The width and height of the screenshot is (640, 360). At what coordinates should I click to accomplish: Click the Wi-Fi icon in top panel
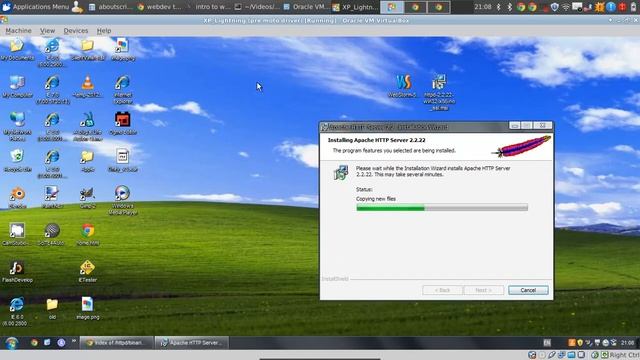[566, 7]
